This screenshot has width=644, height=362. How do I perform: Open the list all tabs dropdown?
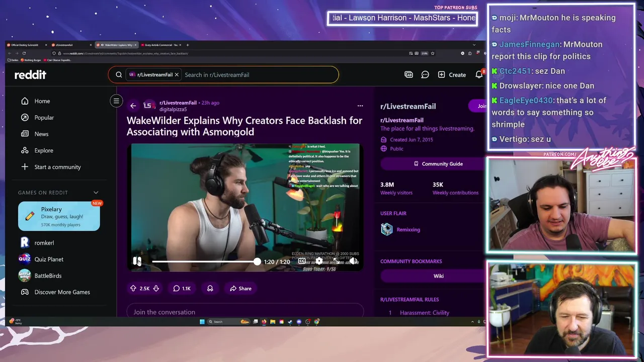click(474, 45)
